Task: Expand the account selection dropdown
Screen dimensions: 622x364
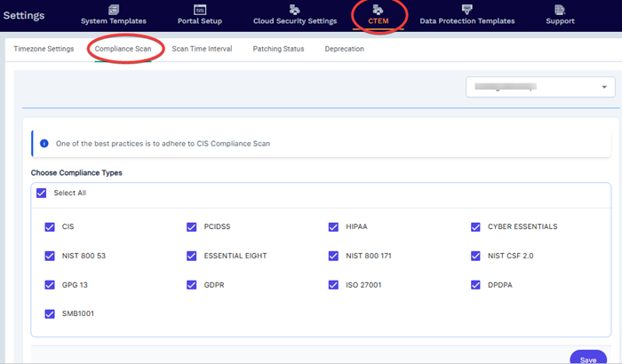Action: coord(540,87)
